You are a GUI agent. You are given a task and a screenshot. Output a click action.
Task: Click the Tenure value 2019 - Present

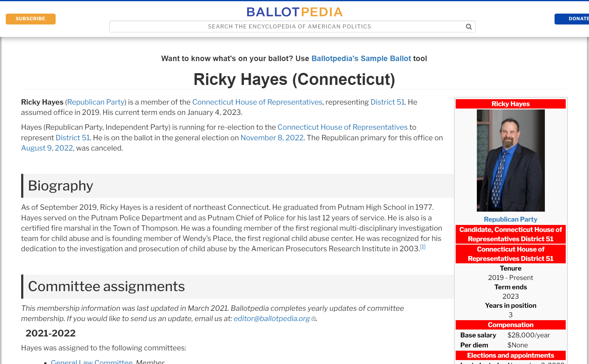tap(510, 278)
